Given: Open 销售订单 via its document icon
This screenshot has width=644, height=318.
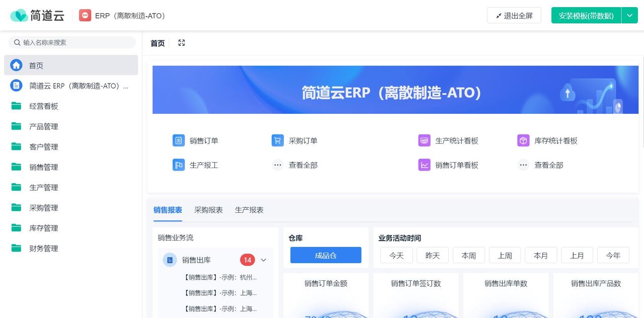Looking at the screenshot, I should click(179, 140).
